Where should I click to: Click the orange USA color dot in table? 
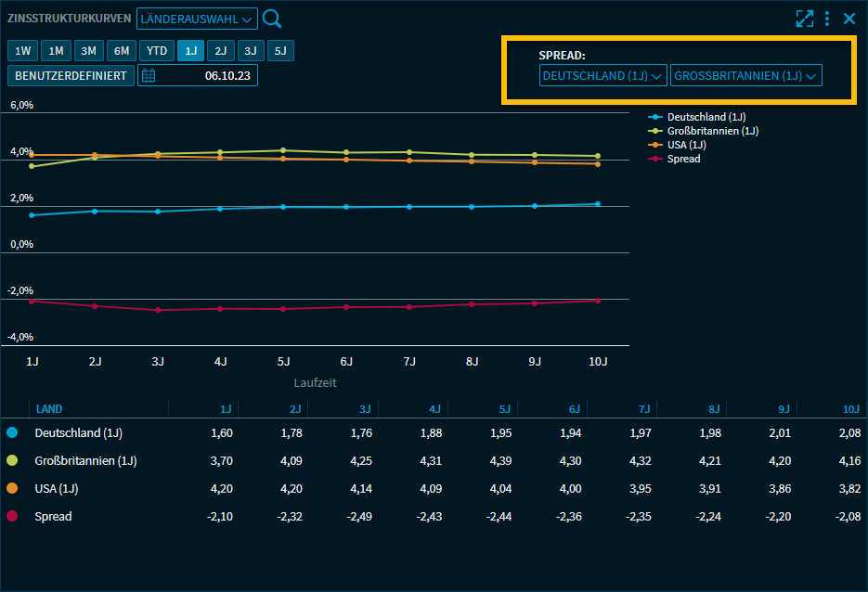(12, 488)
